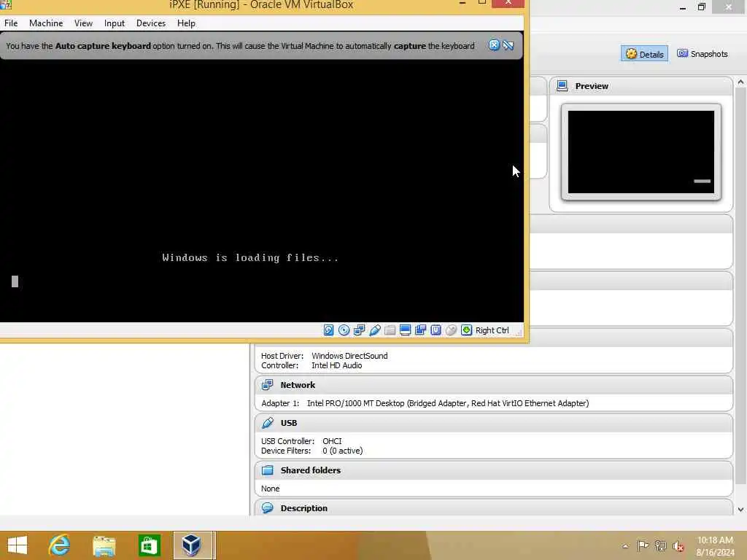Click the video capture status icon
The width and height of the screenshot is (747, 560).
(420, 330)
